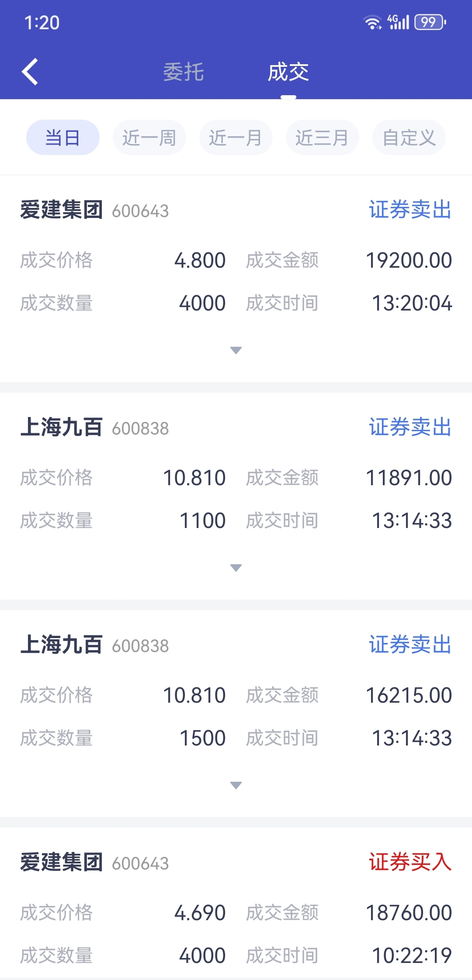Choose the 近三月 date range
The image size is (472, 980).
[x=323, y=138]
